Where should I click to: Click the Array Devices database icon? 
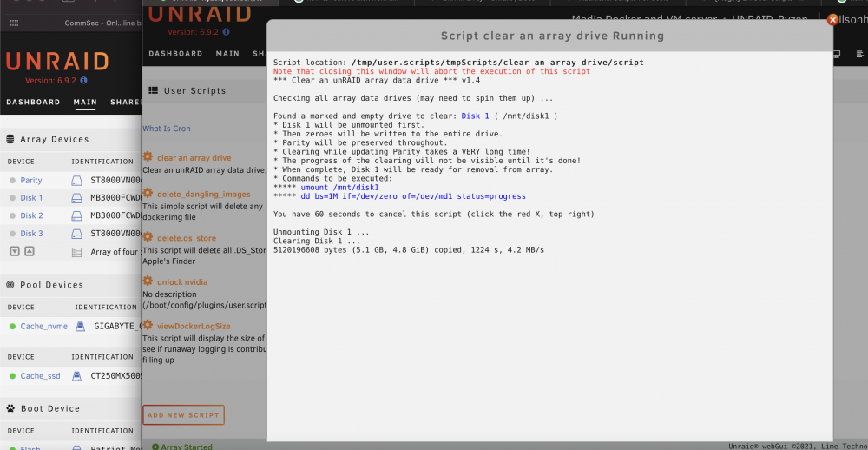10,139
